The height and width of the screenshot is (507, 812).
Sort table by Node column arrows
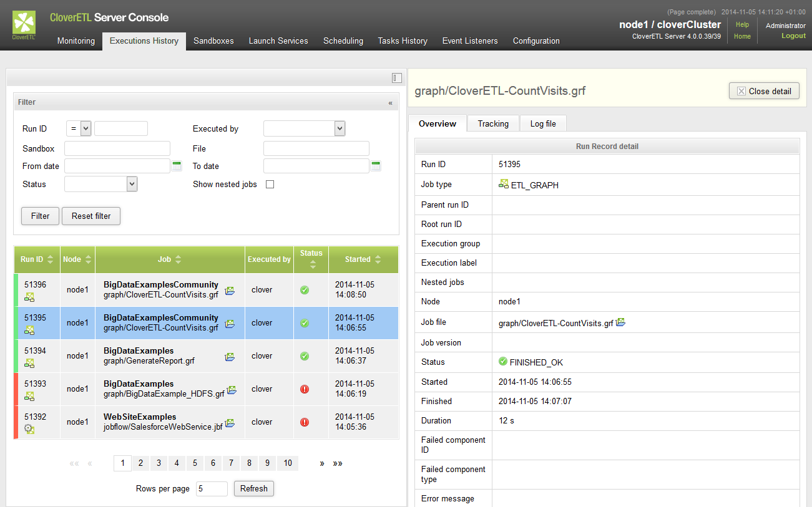tap(88, 259)
